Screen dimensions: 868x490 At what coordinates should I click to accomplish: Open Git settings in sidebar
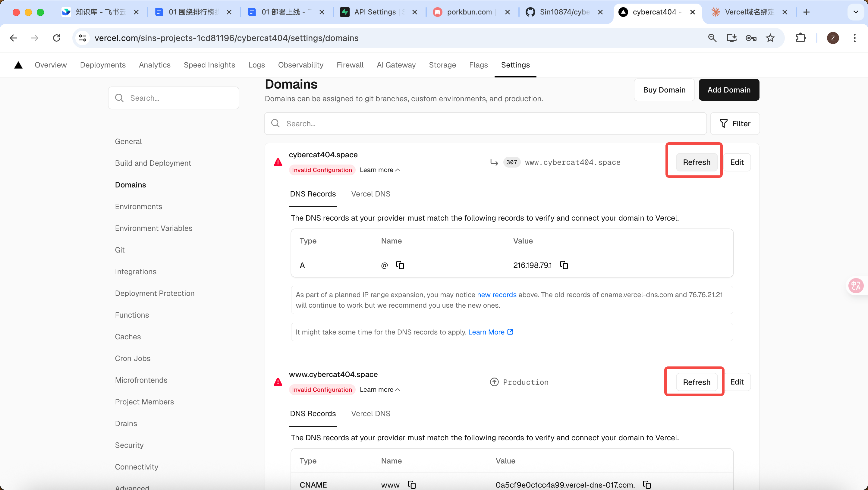[x=120, y=250]
